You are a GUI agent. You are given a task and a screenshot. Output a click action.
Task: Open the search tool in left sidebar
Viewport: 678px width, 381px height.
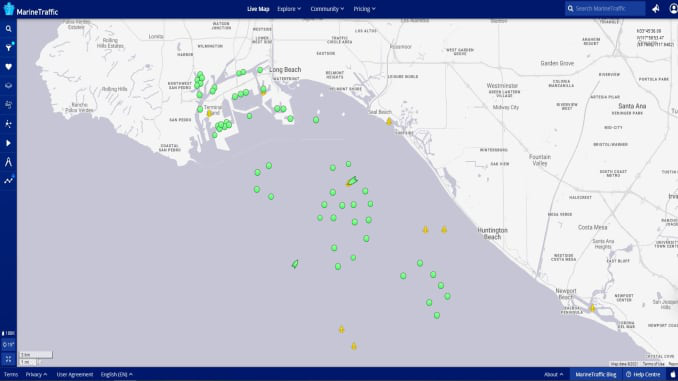pyautogui.click(x=8, y=29)
